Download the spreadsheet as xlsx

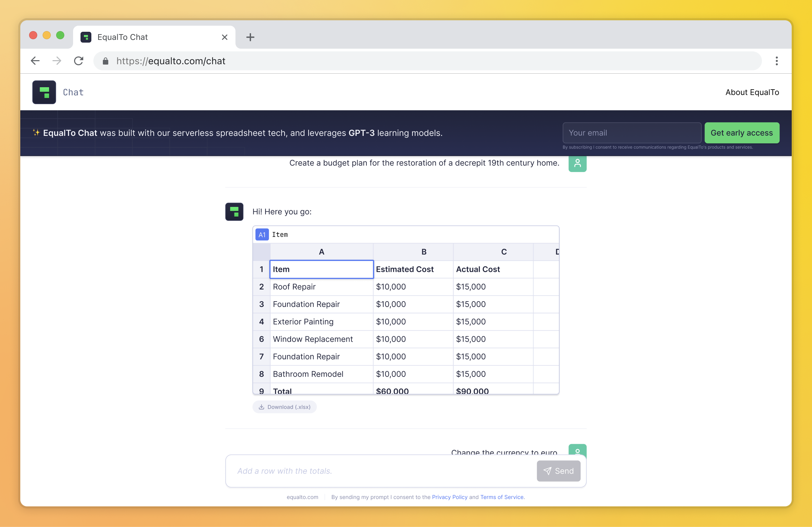[x=285, y=407]
